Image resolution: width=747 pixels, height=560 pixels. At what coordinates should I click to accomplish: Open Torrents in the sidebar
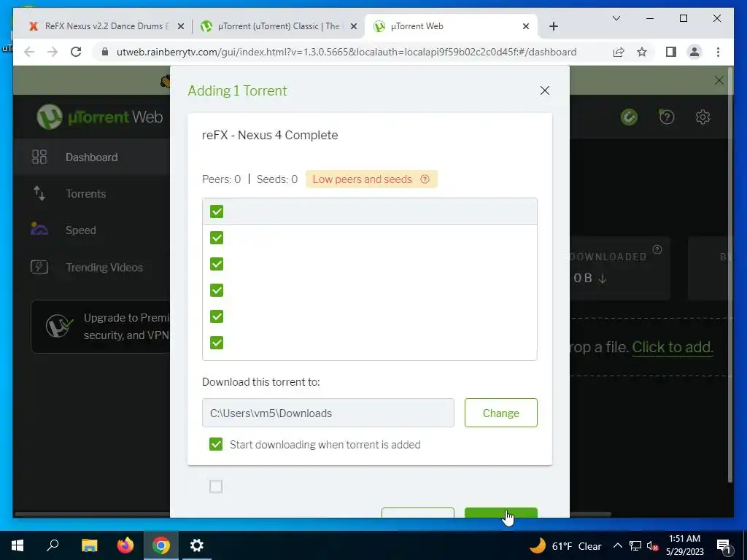pos(86,194)
